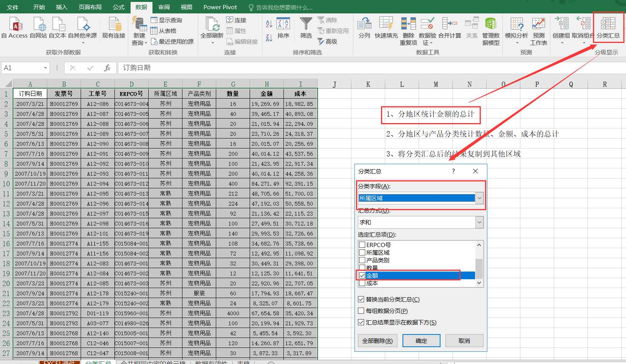Open existing connections (现有连接)
This screenshot has height=364, width=626.
click(x=114, y=28)
